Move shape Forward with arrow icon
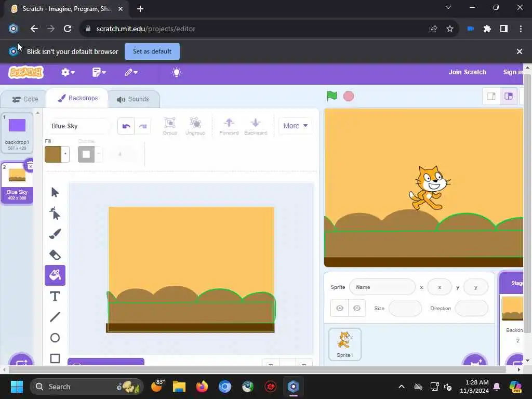This screenshot has height=399, width=532. click(x=229, y=126)
